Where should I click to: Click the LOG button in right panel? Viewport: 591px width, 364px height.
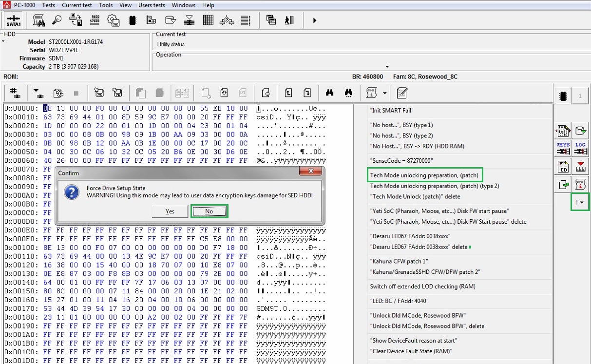pos(580,148)
